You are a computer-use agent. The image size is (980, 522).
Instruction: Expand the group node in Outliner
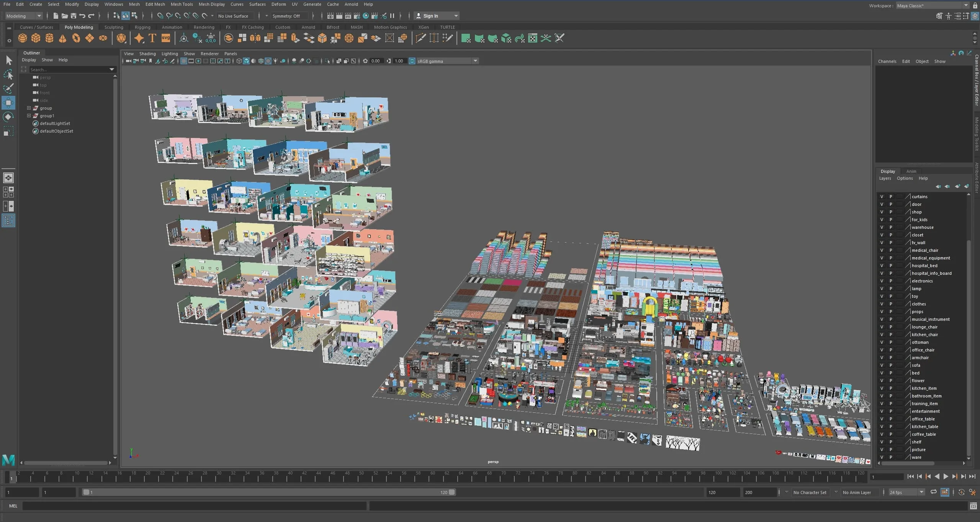(x=29, y=108)
